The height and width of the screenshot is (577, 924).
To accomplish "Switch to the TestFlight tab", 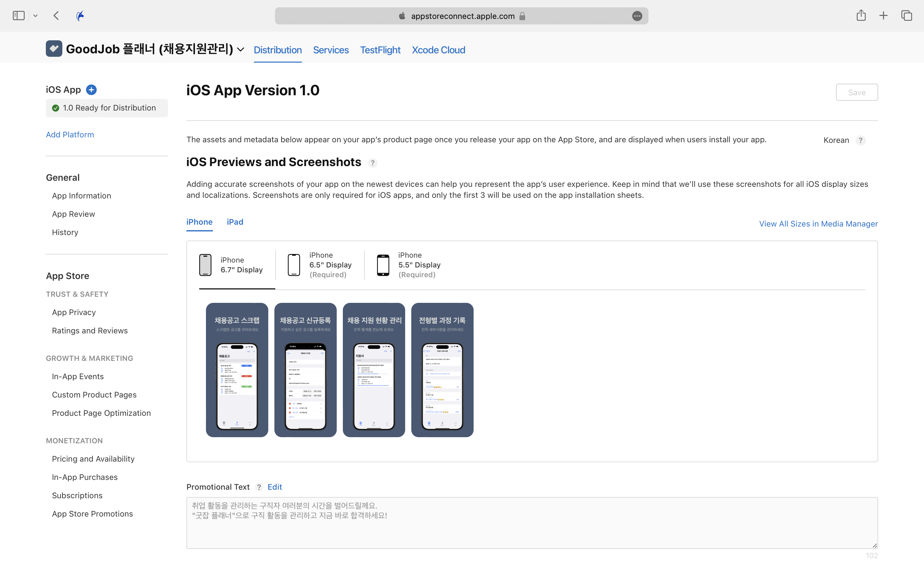I will pos(380,50).
